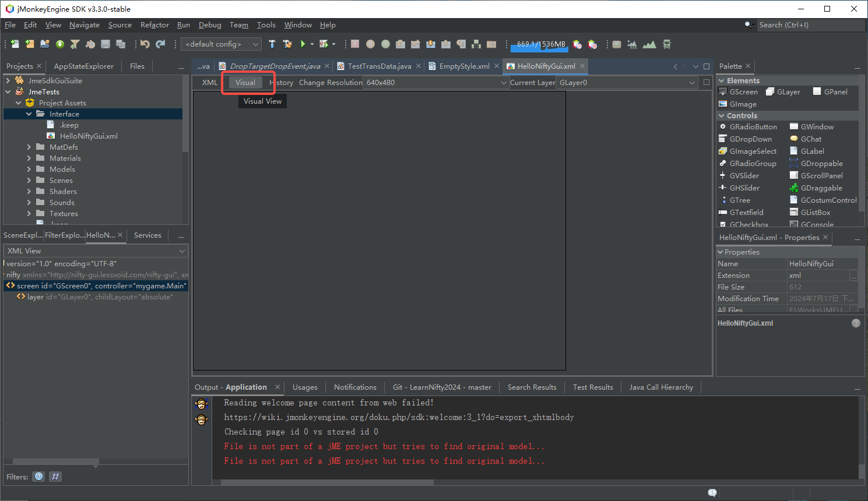The height and width of the screenshot is (501, 868).
Task: Open the XML View navigator dropdown
Action: pos(96,251)
